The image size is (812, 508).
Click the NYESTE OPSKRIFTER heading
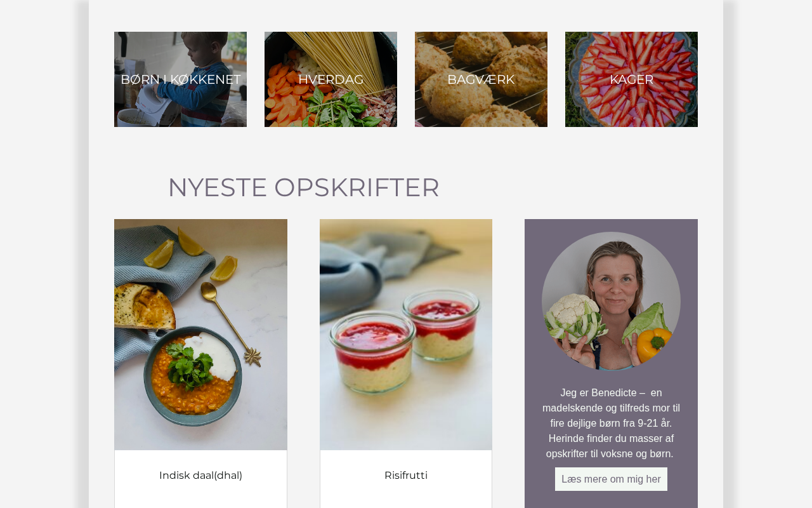(x=303, y=187)
